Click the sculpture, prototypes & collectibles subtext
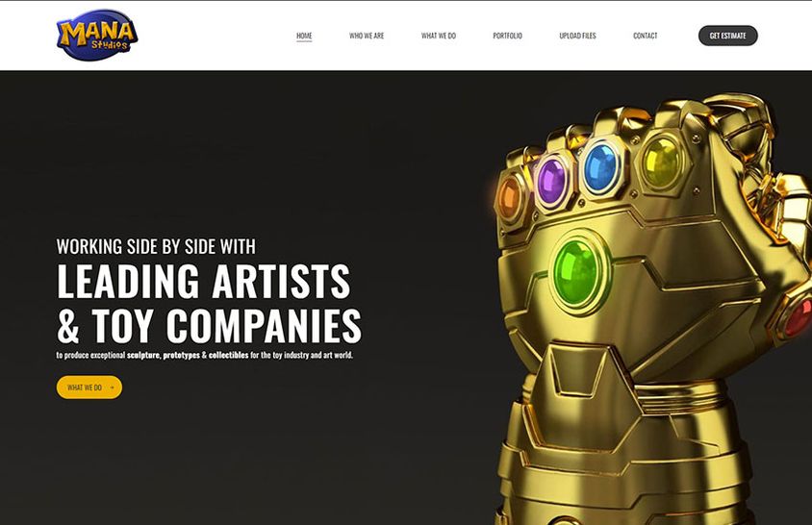The image size is (812, 525). 188,355
